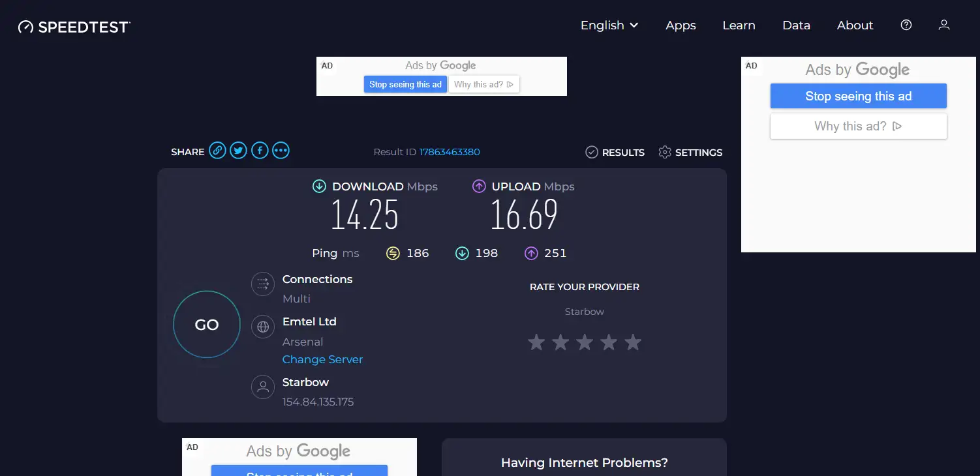Open the help question mark icon
Viewport: 980px width, 476px height.
(906, 25)
